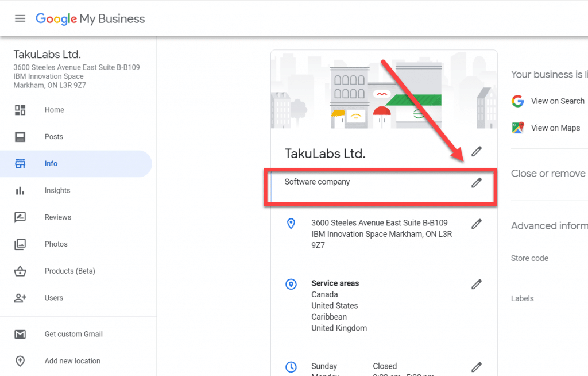Click the Add new location pin icon
Image resolution: width=588 pixels, height=376 pixels.
(20, 361)
